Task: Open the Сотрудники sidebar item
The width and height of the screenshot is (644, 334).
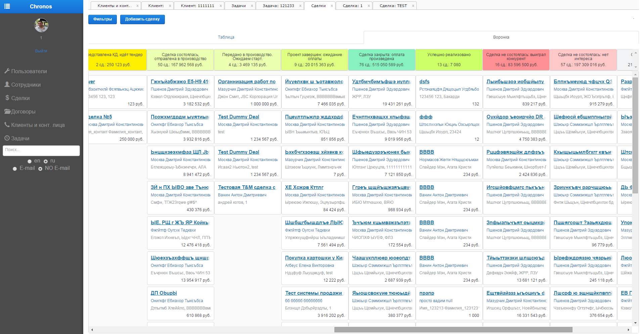Action: [22, 85]
